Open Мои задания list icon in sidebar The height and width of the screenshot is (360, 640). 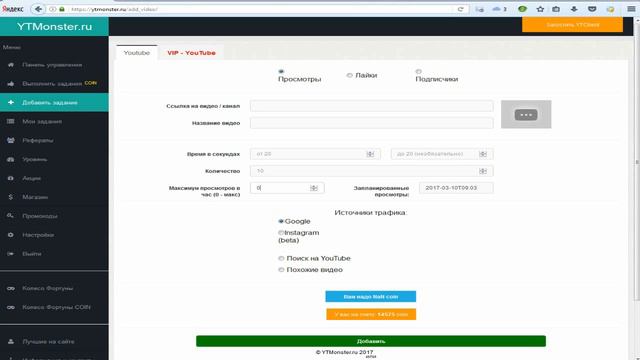(x=11, y=121)
